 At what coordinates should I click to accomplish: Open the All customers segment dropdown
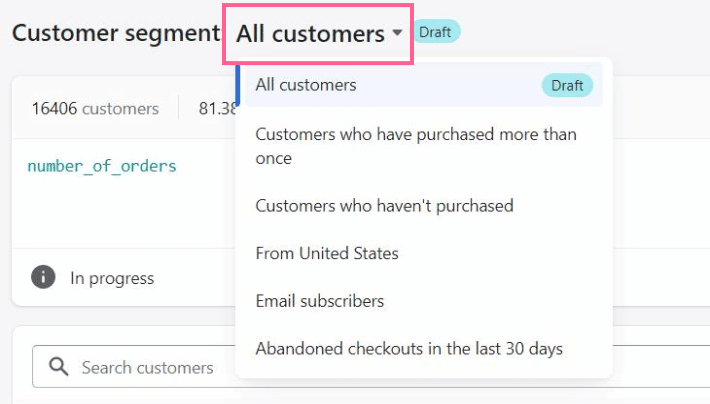pos(318,34)
